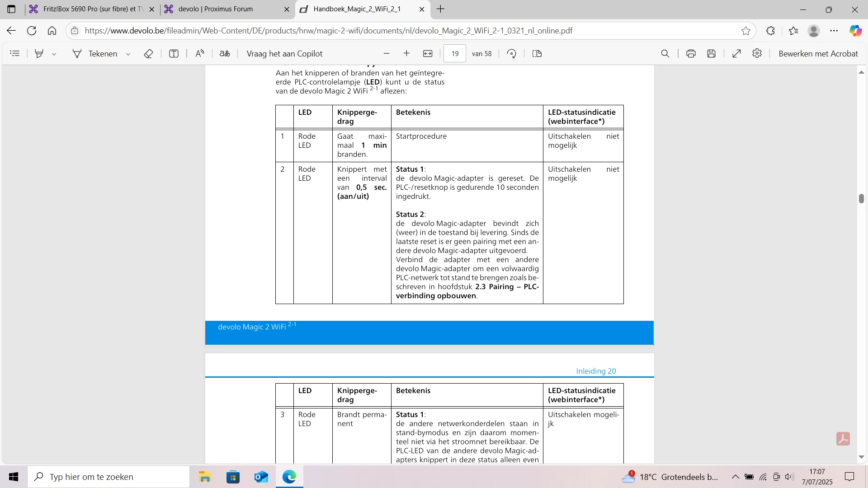Click the Inleiding 20 page header

(596, 371)
